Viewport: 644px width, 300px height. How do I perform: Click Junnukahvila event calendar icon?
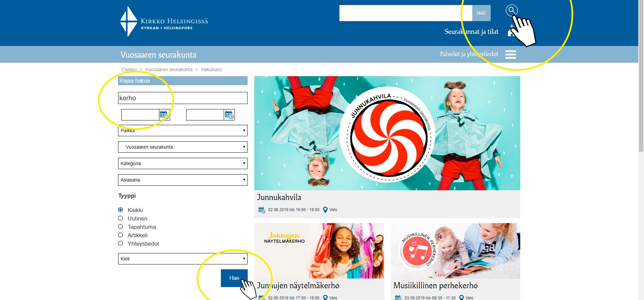pos(262,210)
